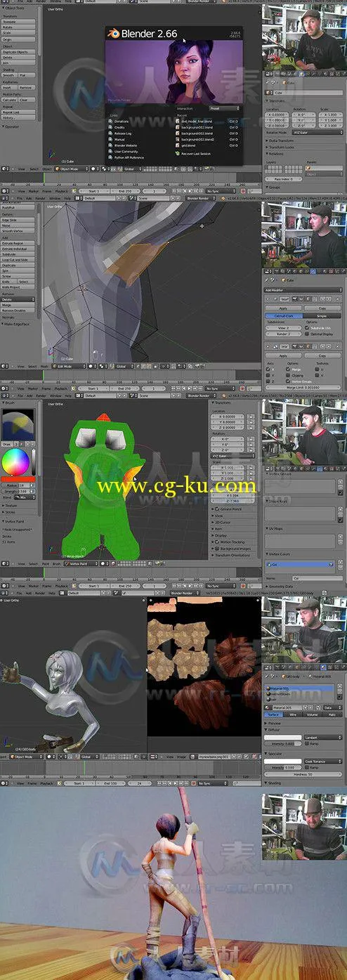Click cube icon beside Cube name in splash-capture properties
The height and width of the screenshot is (980, 347).
(x=270, y=91)
